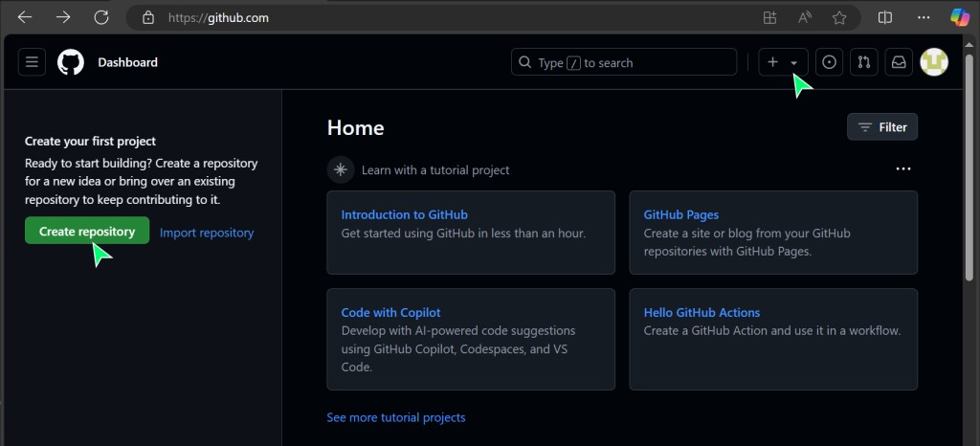
Task: Open the Pull requests icon in the header
Action: coord(864,62)
